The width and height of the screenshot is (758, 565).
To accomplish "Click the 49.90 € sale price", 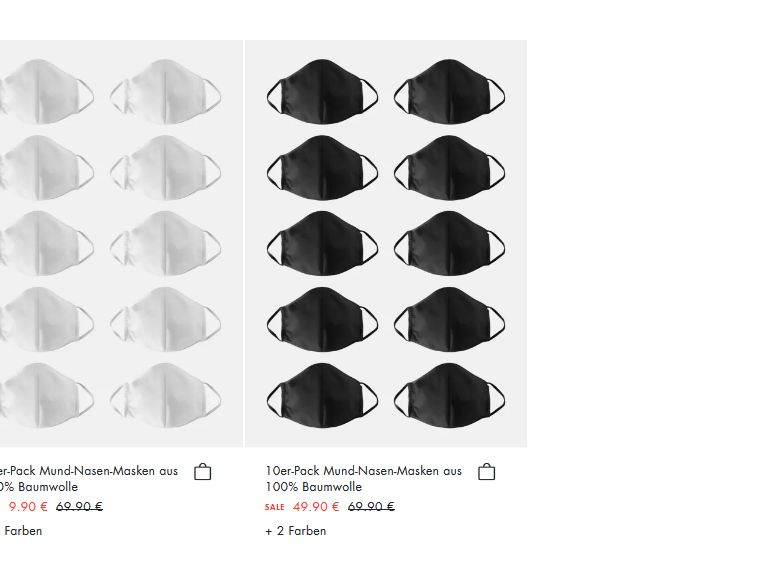I will [316, 507].
